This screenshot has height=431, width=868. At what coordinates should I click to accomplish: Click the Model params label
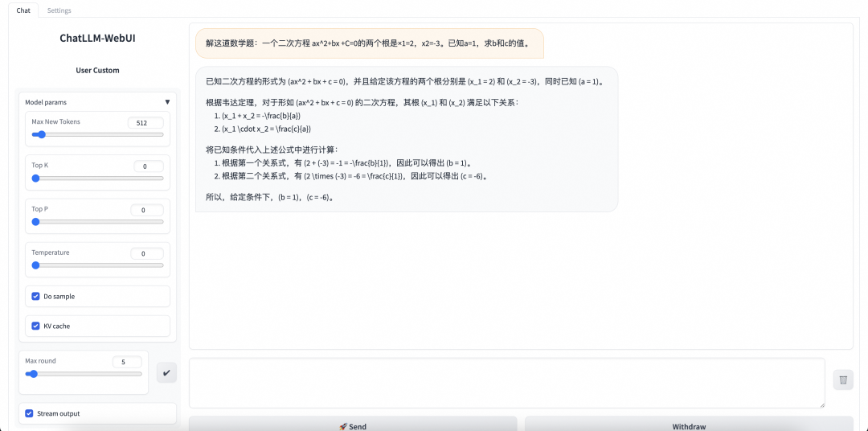tap(46, 102)
